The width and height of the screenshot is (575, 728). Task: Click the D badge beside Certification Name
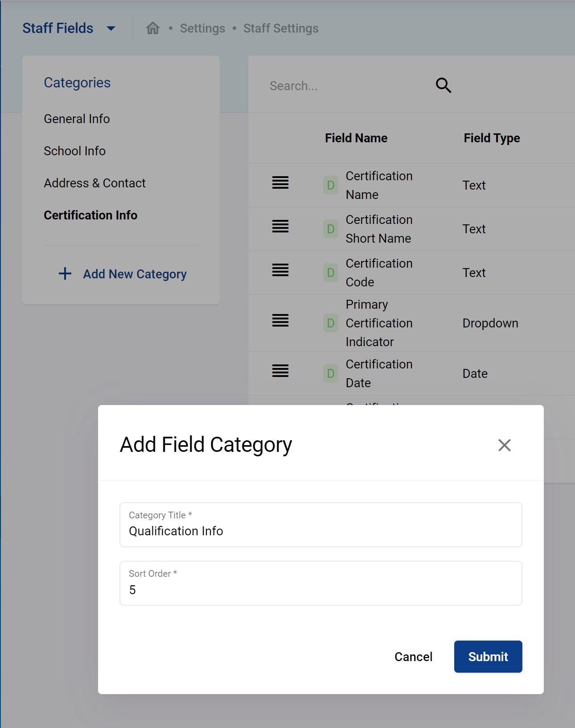point(330,185)
